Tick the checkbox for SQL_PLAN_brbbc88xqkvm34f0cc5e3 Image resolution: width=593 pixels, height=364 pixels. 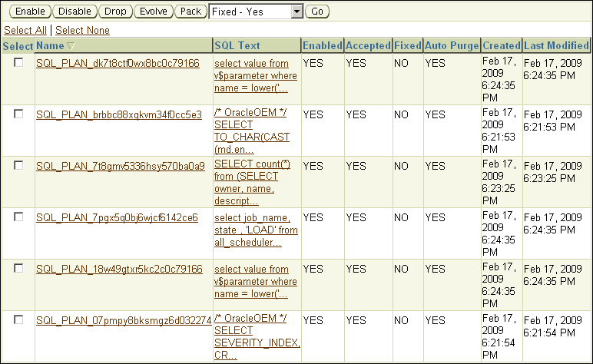[18, 114]
